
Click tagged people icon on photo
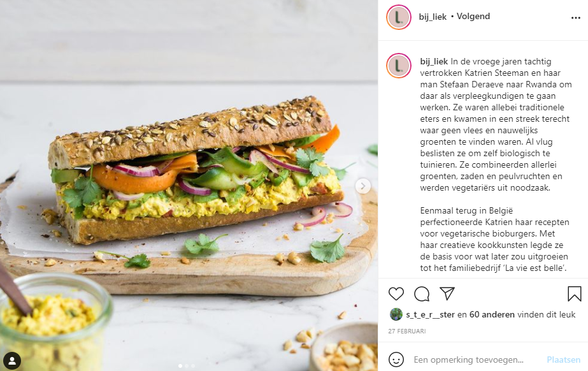point(12,361)
